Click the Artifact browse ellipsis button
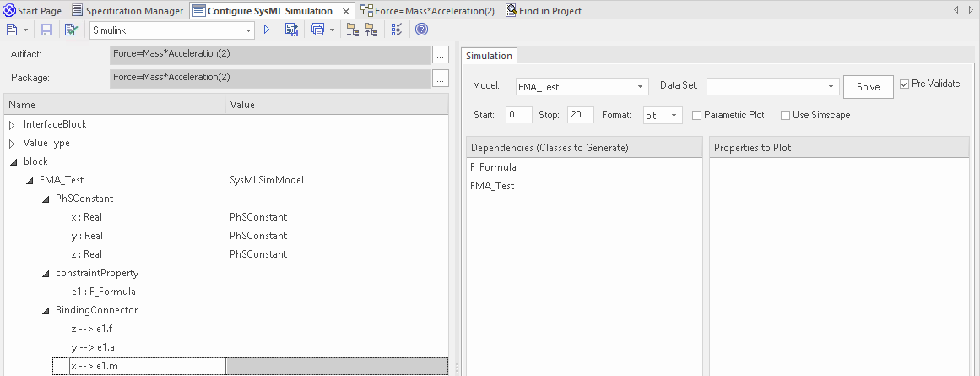The width and height of the screenshot is (980, 376). tap(440, 55)
